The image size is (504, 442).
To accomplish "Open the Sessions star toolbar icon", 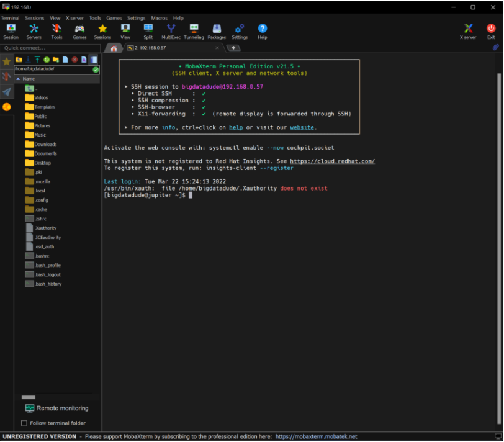I will tap(102, 32).
